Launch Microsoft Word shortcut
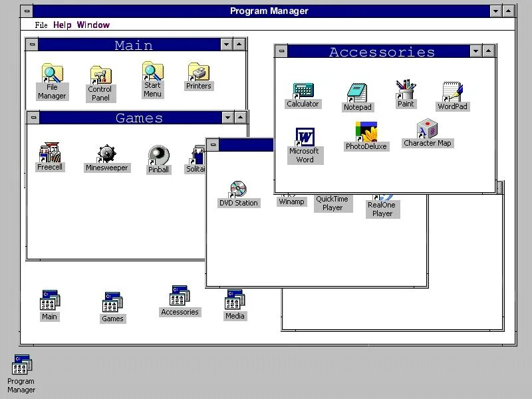The width and height of the screenshot is (532, 399). point(305,146)
